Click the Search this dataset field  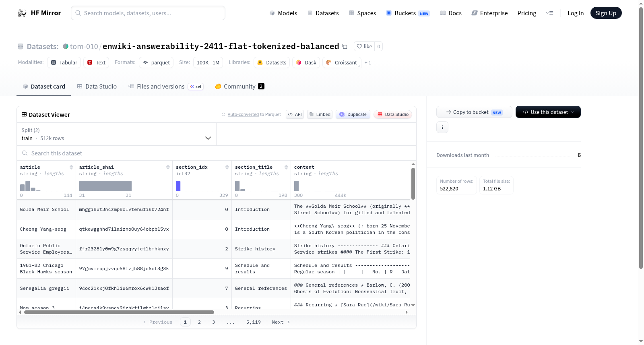click(217, 153)
